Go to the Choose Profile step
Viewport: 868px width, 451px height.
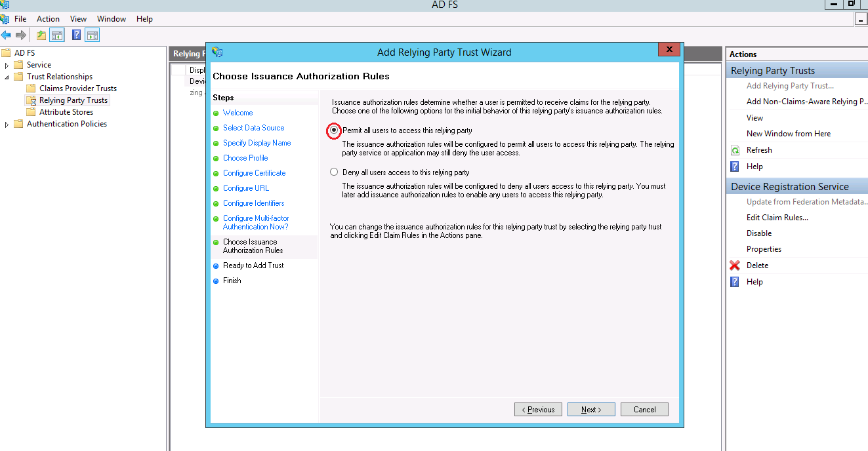[245, 158]
